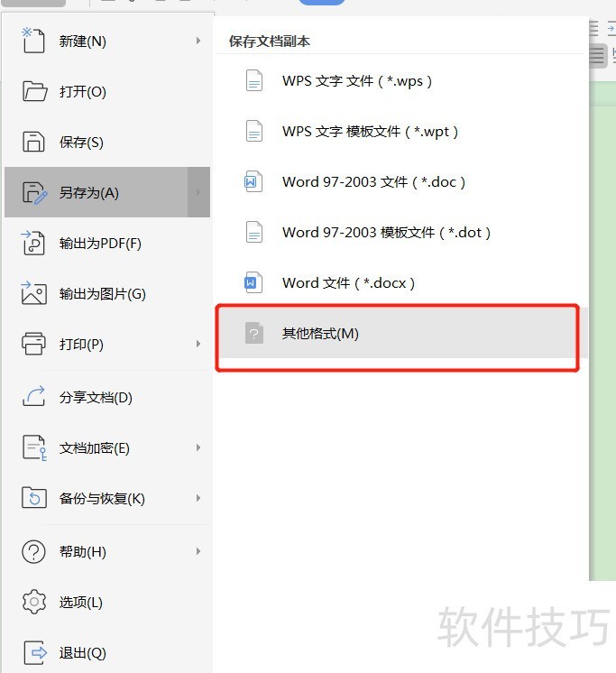Screen dimensions: 616x673
Task: Expand the 打印(P) submenu arrow
Action: 198,344
